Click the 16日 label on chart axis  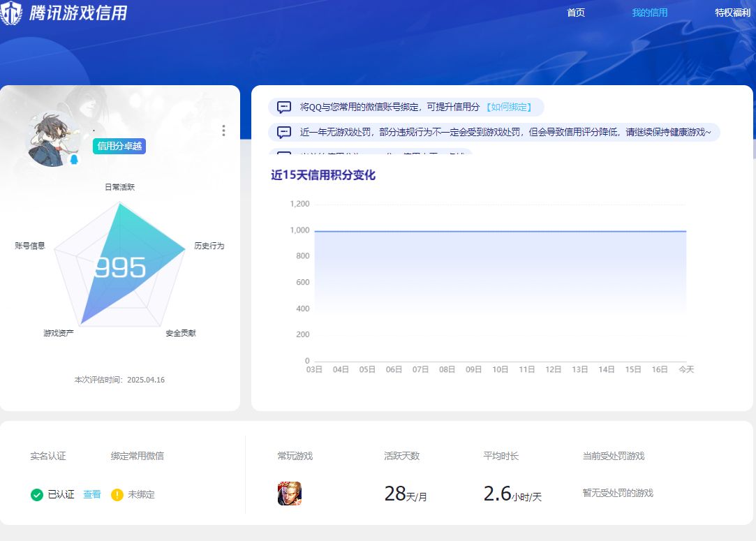(660, 369)
